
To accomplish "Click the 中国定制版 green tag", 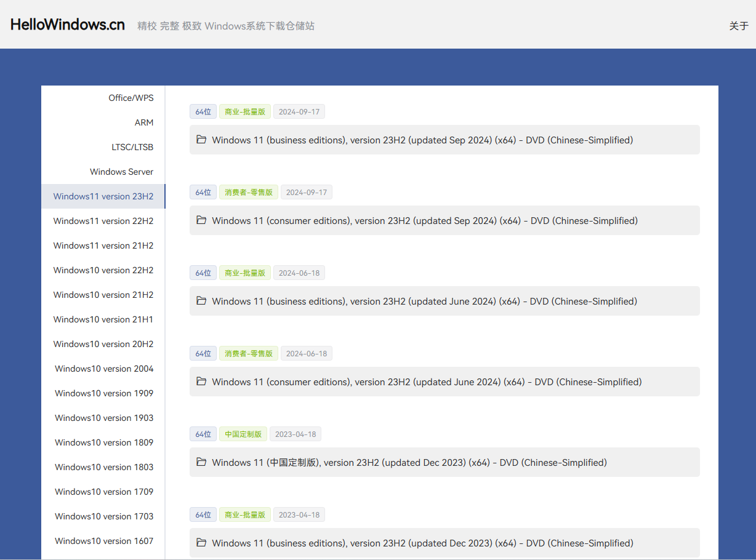I will click(243, 434).
